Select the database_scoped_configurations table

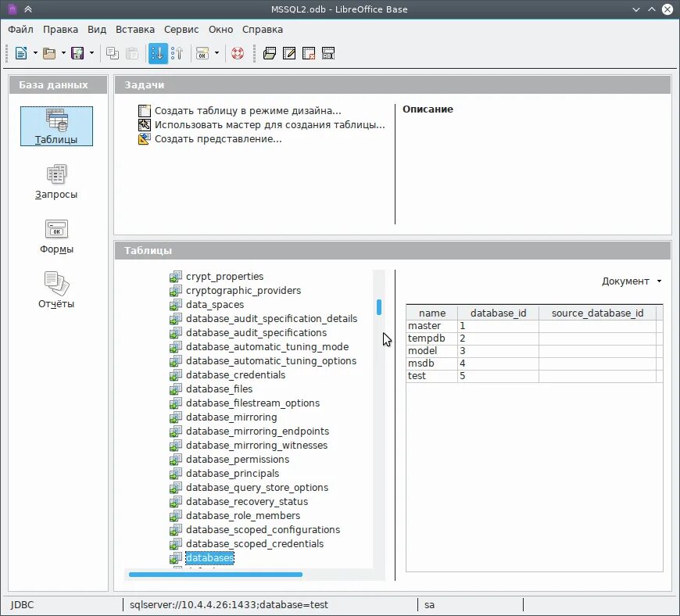(263, 530)
